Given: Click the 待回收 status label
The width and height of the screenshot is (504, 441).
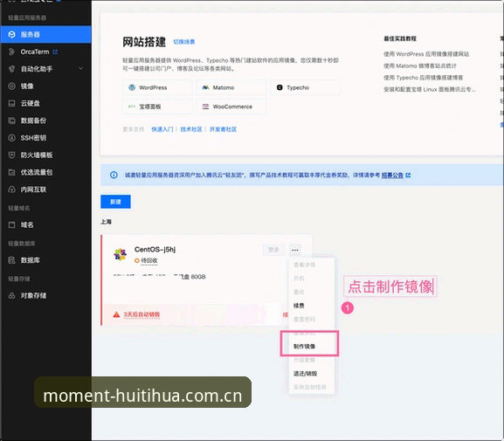Looking at the screenshot, I should [149, 260].
